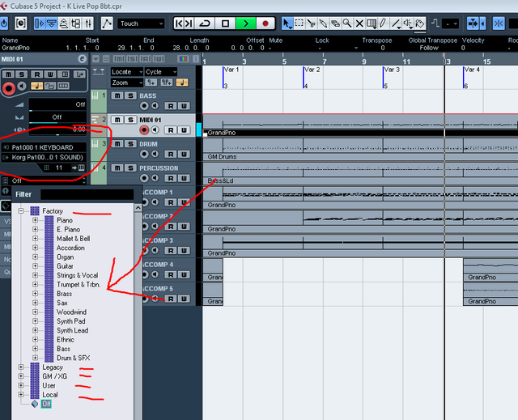Click the Add Cycle Marker button
The width and height of the screenshot is (518, 420).
tap(167, 83)
